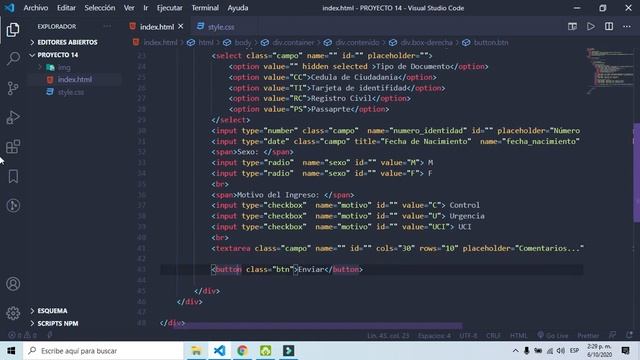Open notifications bell in status bar
This screenshot has height=360, width=640.
[x=629, y=335]
